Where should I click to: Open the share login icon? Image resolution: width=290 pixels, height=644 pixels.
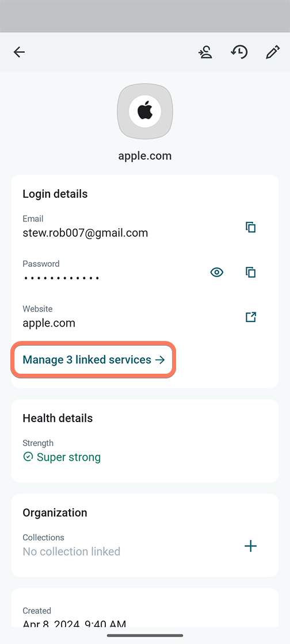pos(205,52)
